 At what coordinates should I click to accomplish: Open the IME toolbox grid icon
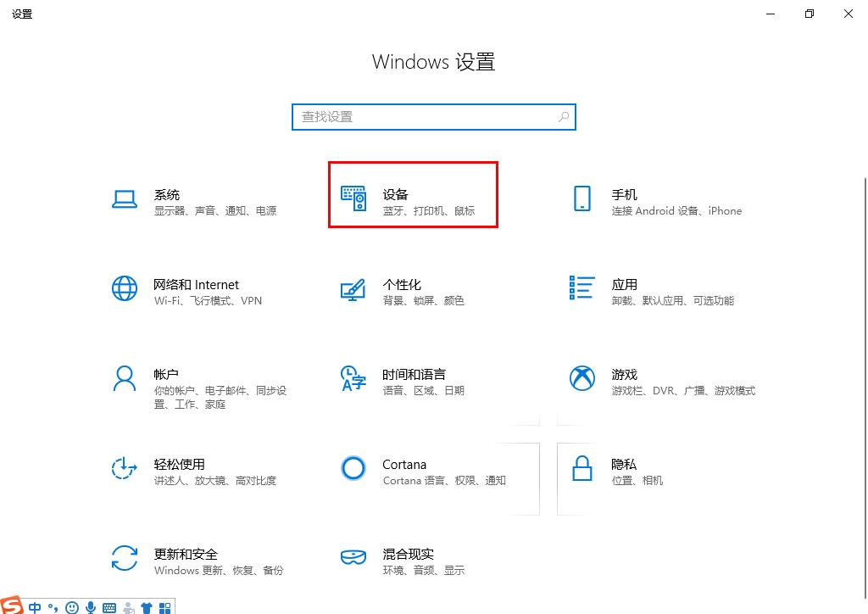pyautogui.click(x=165, y=608)
